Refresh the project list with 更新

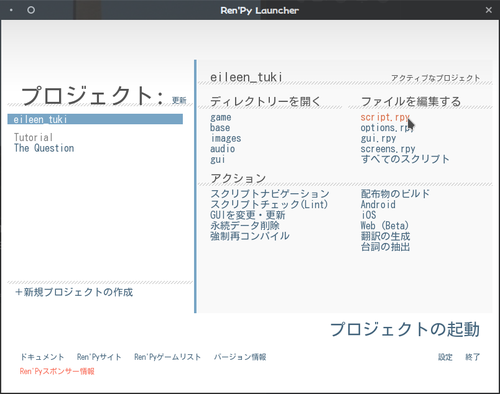(179, 100)
